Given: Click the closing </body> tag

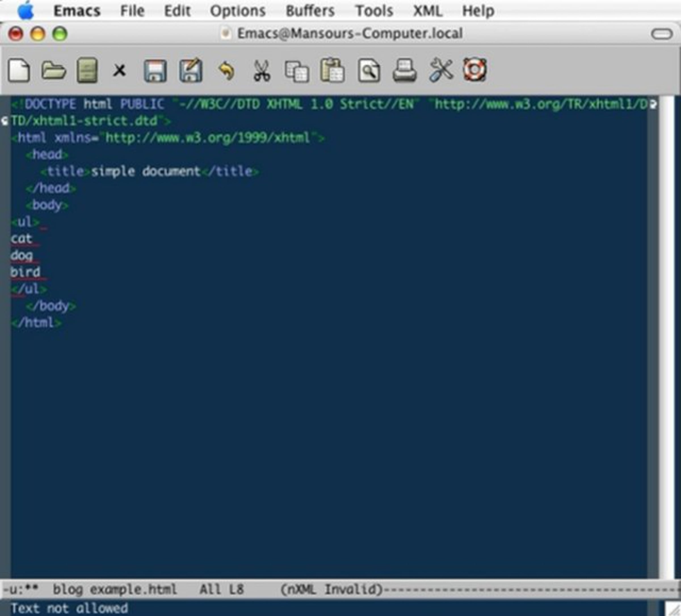Looking at the screenshot, I should coord(51,306).
